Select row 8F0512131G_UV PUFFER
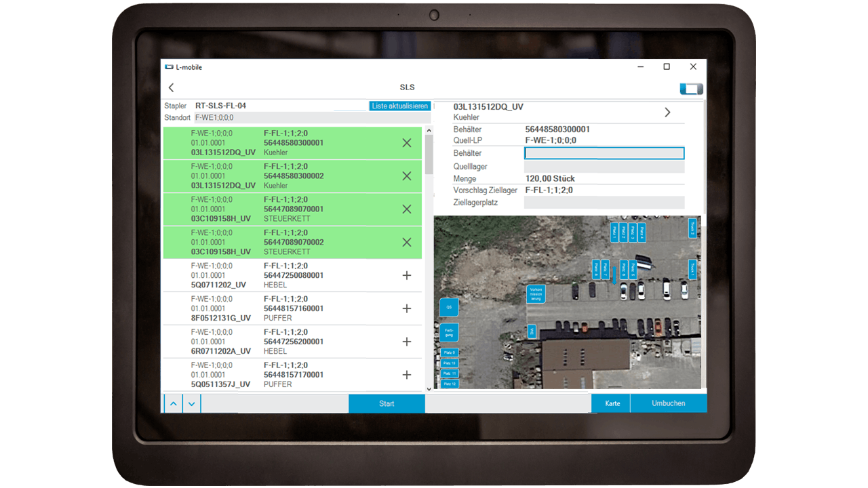The image size is (868, 488). [x=292, y=309]
